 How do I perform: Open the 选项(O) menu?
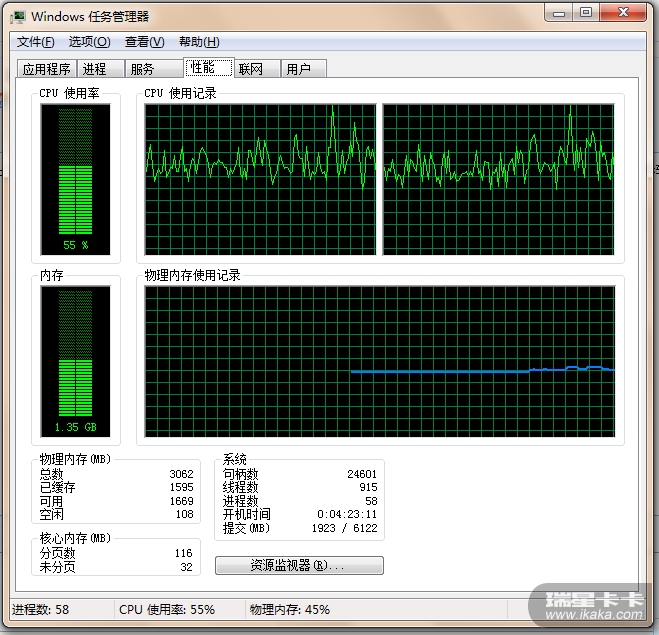90,42
